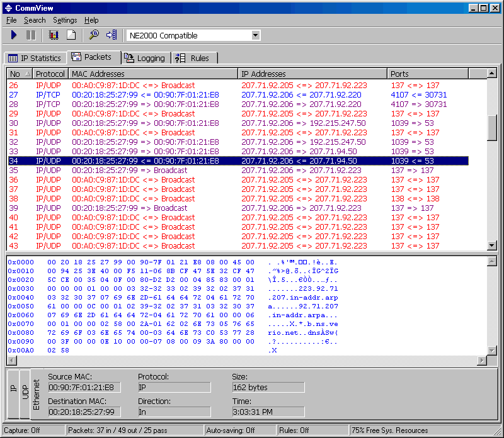
Task: Click the CommView title bar icon
Action: tap(9, 8)
